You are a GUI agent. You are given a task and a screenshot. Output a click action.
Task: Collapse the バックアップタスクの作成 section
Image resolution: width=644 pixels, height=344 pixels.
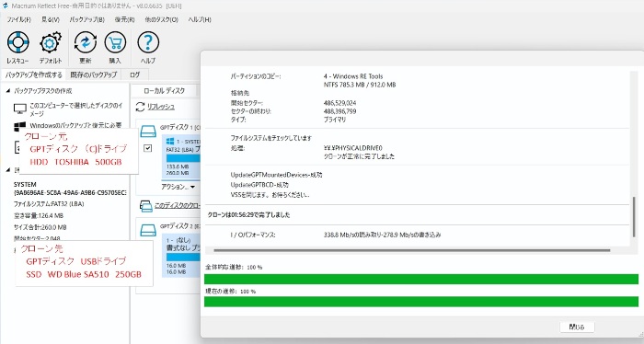click(7, 91)
